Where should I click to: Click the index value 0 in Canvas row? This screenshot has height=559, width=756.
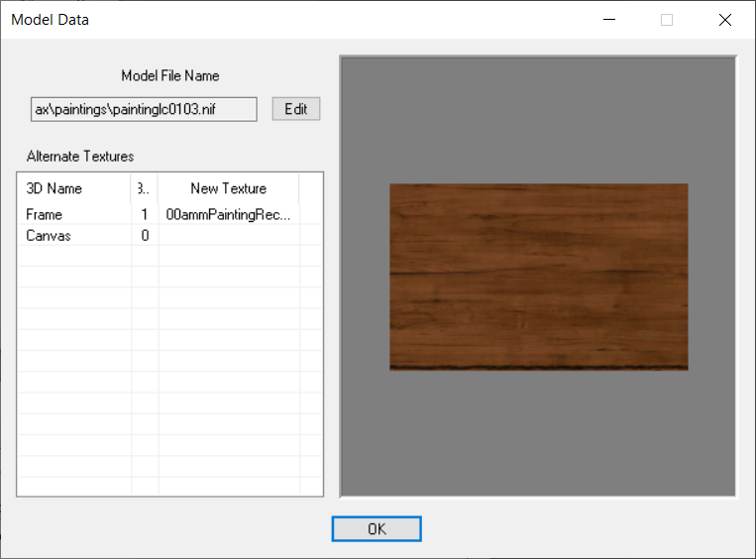(x=145, y=235)
